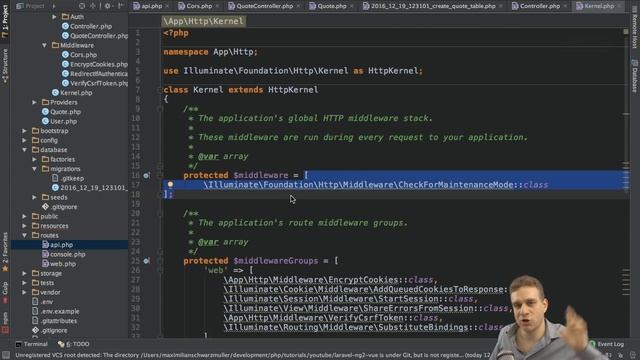Viewport: 640px width, 360px height.
Task: Toggle the Structure tool window stripe
Action: pos(5,66)
